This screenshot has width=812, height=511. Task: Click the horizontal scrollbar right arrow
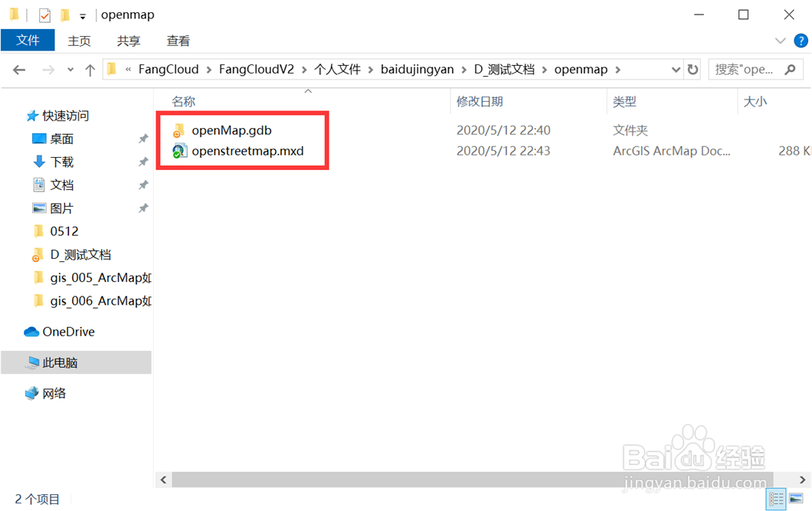pyautogui.click(x=803, y=480)
